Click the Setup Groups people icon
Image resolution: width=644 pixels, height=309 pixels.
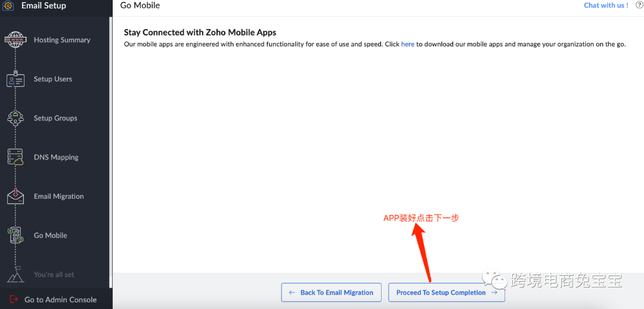[x=16, y=118]
